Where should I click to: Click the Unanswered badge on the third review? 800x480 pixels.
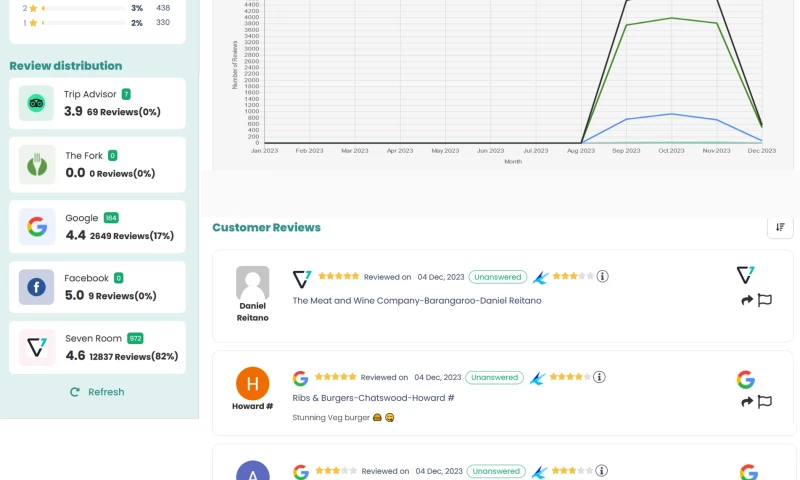(496, 471)
